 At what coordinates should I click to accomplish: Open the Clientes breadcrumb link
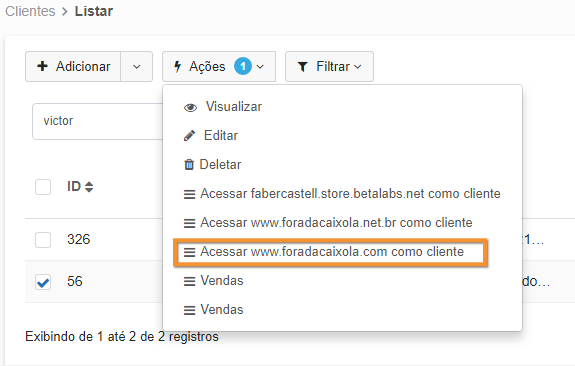[30, 11]
